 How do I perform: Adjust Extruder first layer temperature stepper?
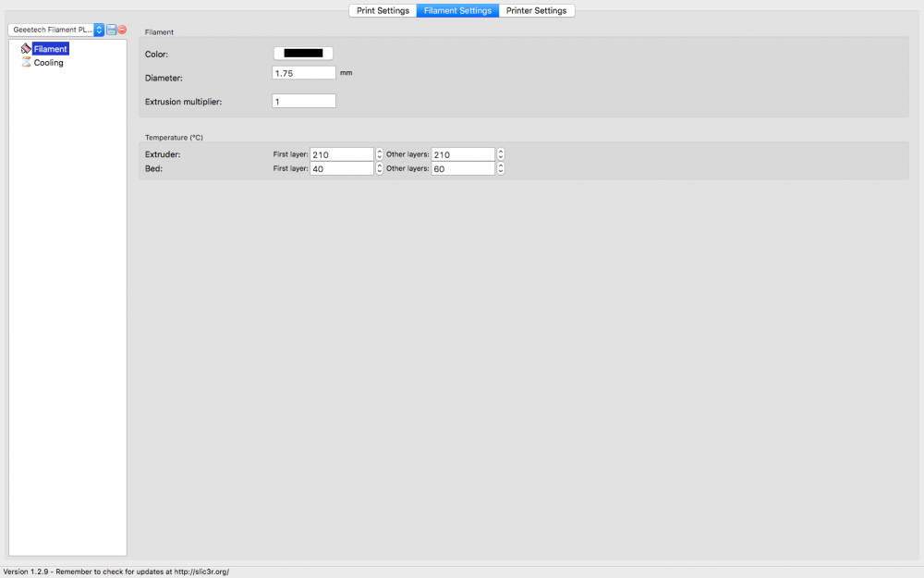(x=380, y=154)
